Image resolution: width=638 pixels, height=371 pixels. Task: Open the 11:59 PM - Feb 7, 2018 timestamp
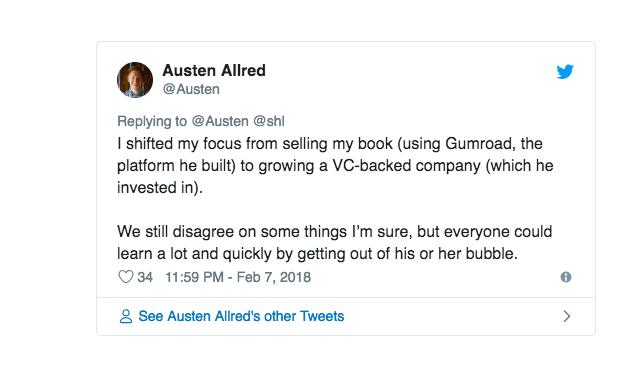238,277
